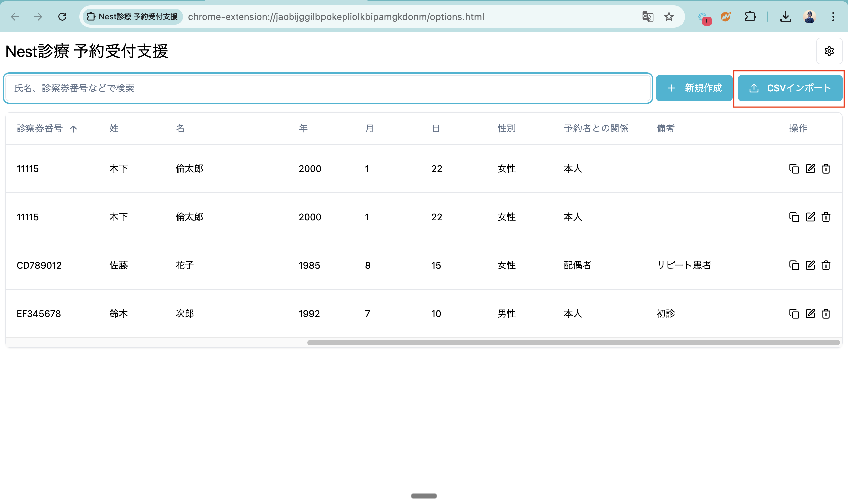Delete the 鈴木 次郎 record
This screenshot has width=848, height=504.
pos(826,314)
